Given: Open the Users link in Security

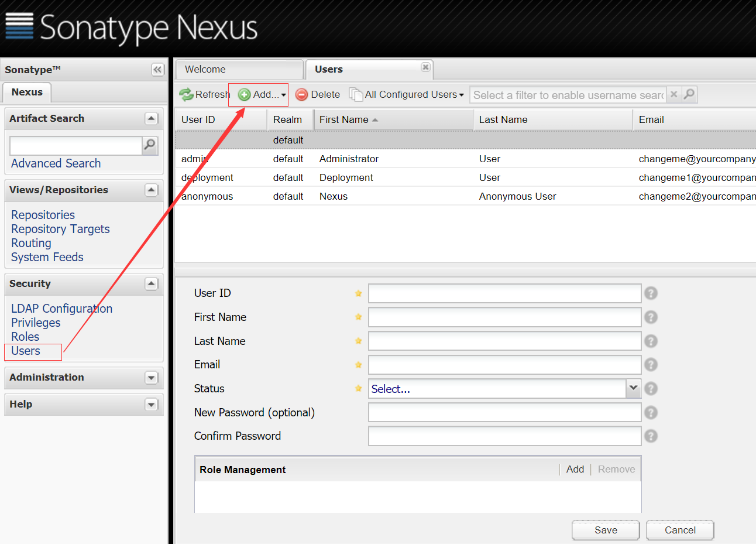Looking at the screenshot, I should click(26, 351).
